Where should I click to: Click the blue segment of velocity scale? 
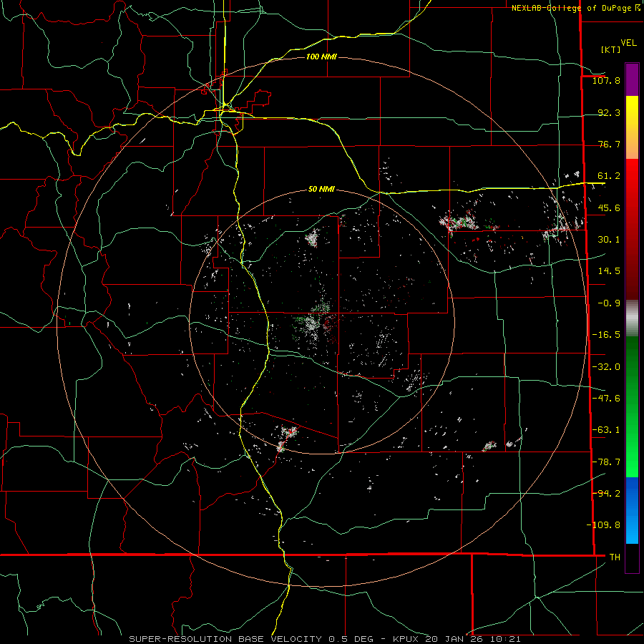[632, 510]
